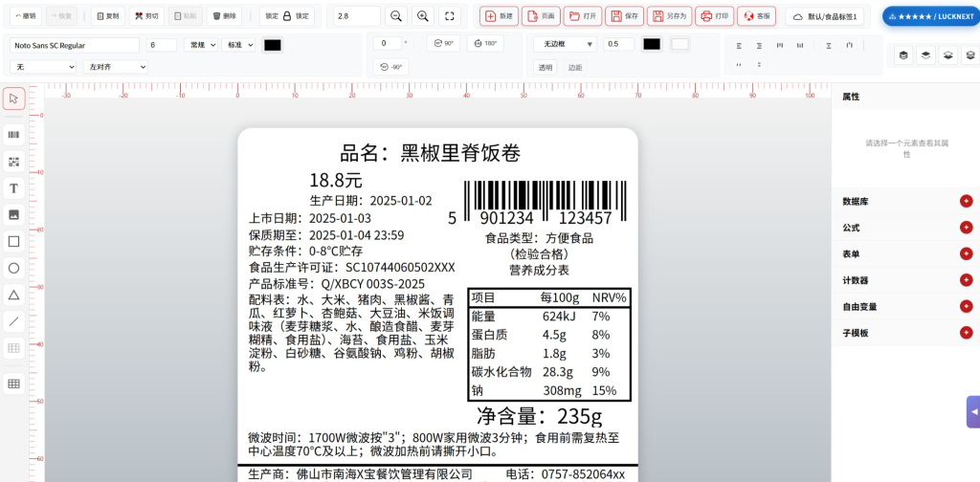Click 打开 to open a file
Screen dimensions: 980x482
[x=583, y=16]
